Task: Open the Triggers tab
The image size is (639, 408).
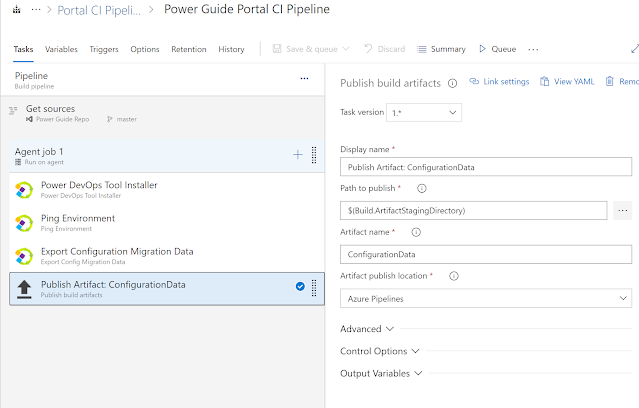Action: pyautogui.click(x=104, y=49)
